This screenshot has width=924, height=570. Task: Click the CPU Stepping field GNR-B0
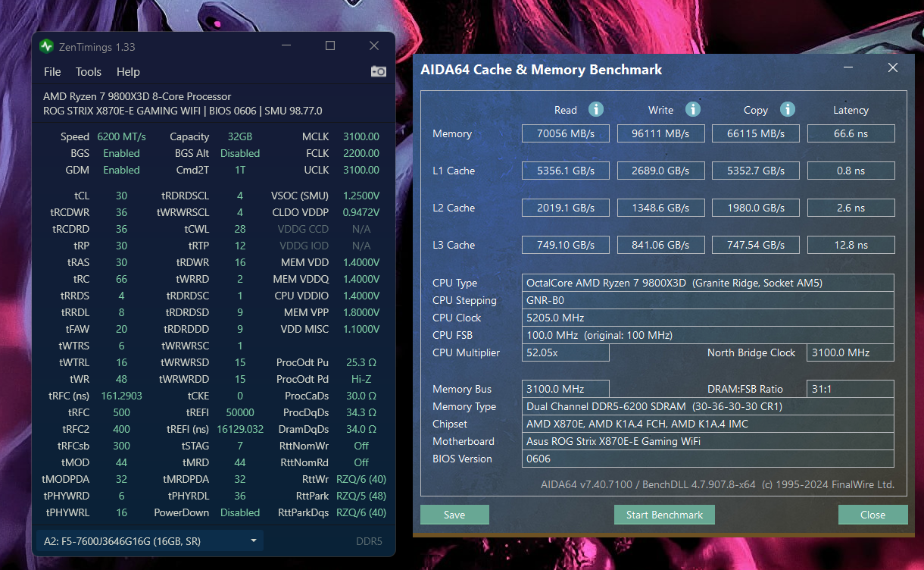click(x=708, y=300)
